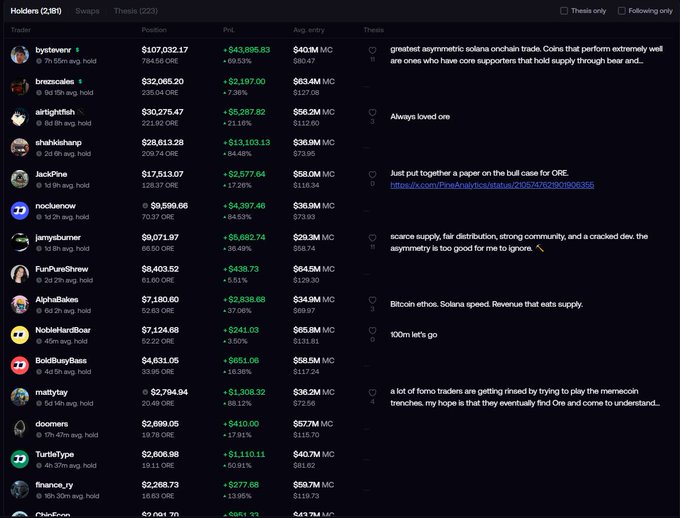680x518 pixels.
Task: Click heart icon on JackPine's thesis
Action: tap(372, 174)
